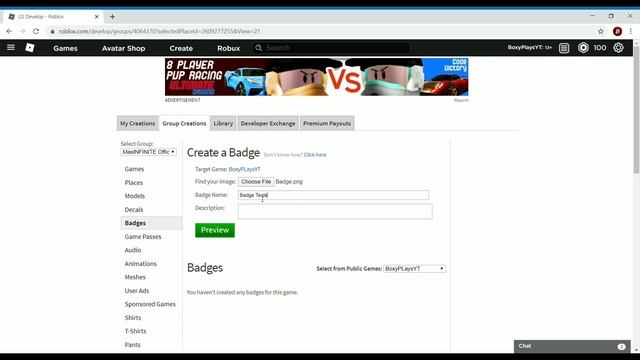Click the browser forward arrow
Image resolution: width=640 pixels, height=360 pixels.
(22, 31)
